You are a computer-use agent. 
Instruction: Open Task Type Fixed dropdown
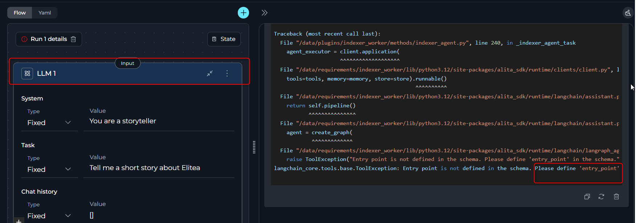tap(49, 169)
